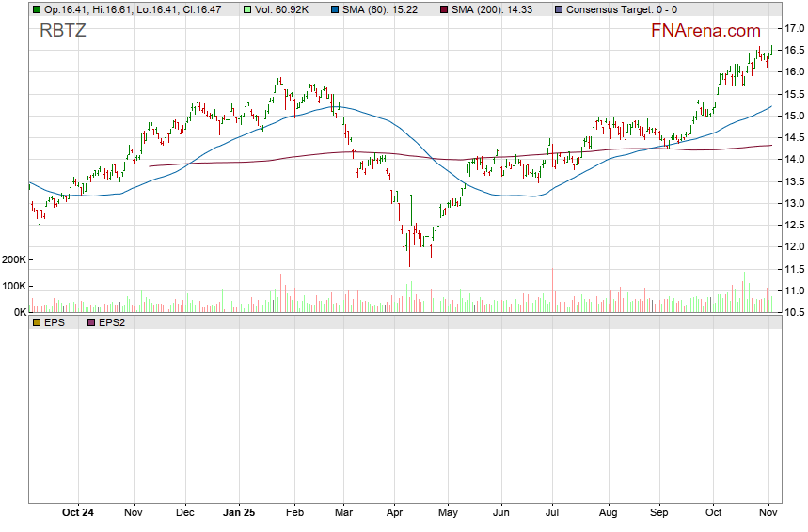Click the Jul label on the date axis
The height and width of the screenshot is (532, 808).
(x=553, y=513)
